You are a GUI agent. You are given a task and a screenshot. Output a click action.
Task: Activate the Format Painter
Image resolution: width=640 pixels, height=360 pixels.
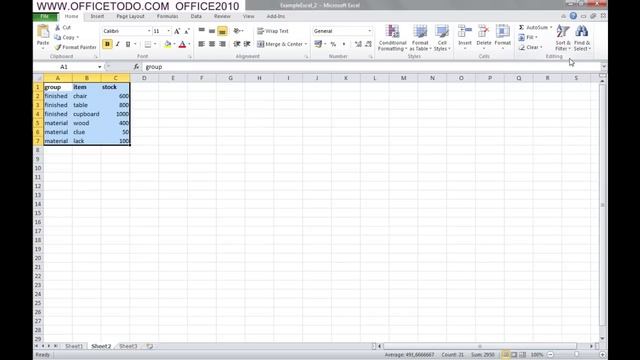pos(76,47)
